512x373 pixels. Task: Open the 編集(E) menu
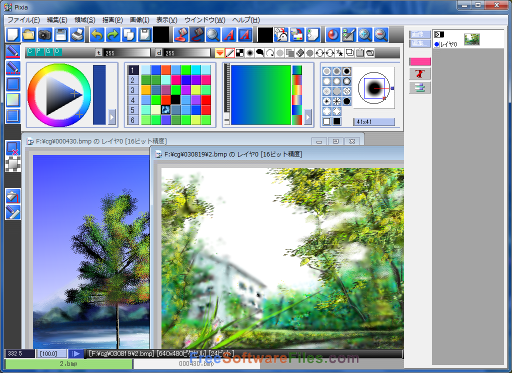pyautogui.click(x=57, y=20)
